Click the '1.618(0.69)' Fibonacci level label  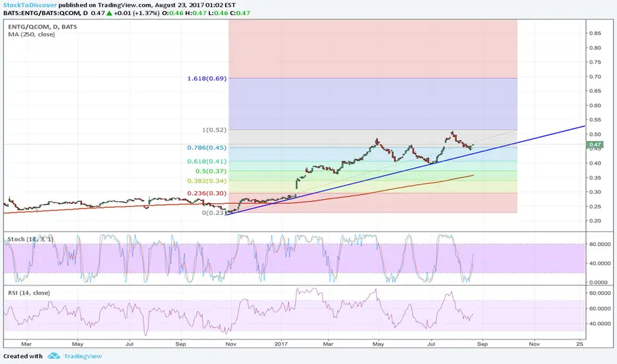coord(207,78)
